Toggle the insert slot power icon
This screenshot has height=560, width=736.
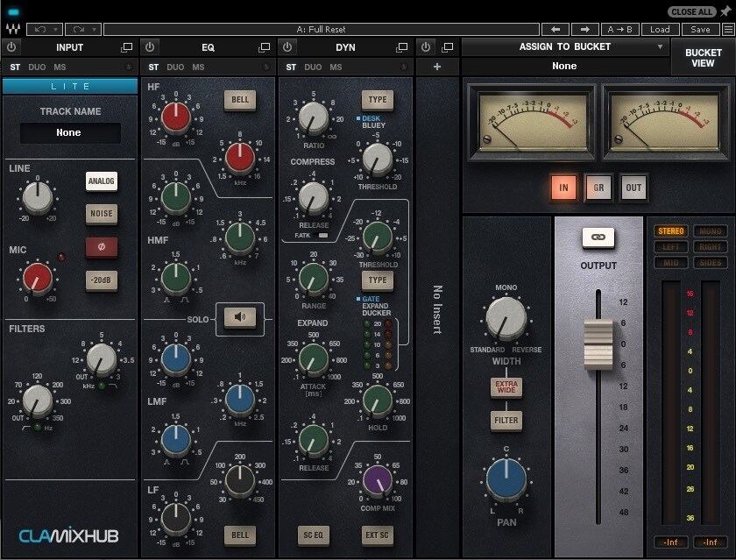(425, 47)
